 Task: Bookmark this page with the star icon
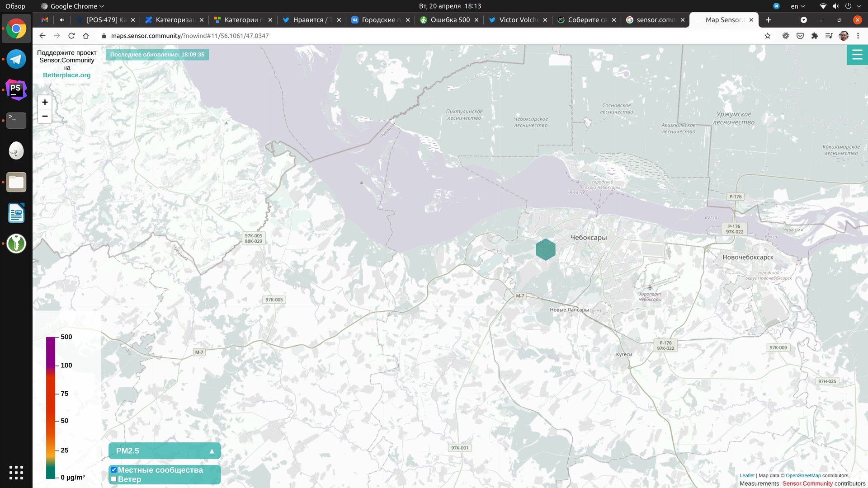click(767, 36)
